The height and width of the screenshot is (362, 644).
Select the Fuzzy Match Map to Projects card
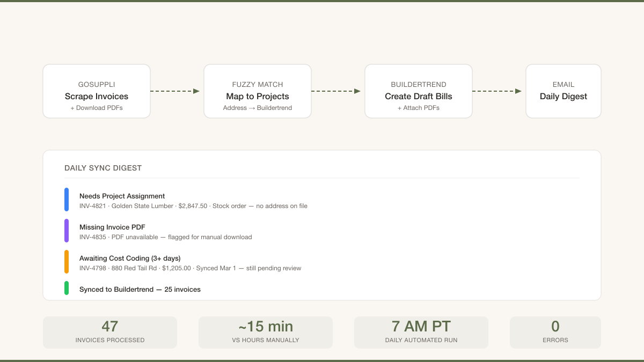click(258, 91)
